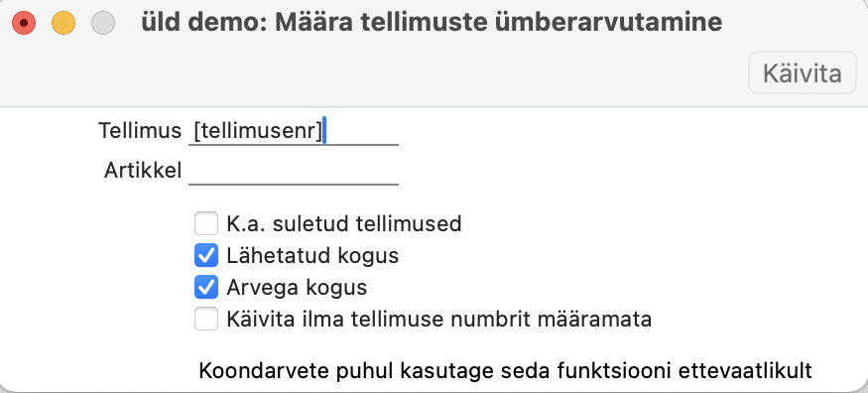868x393 pixels.
Task: Click the [tellimusenr] placeholder text
Action: click(x=257, y=131)
